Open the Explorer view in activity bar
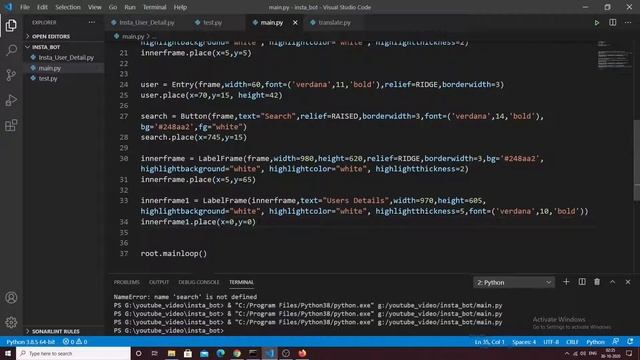640x360 pixels. 11,25
